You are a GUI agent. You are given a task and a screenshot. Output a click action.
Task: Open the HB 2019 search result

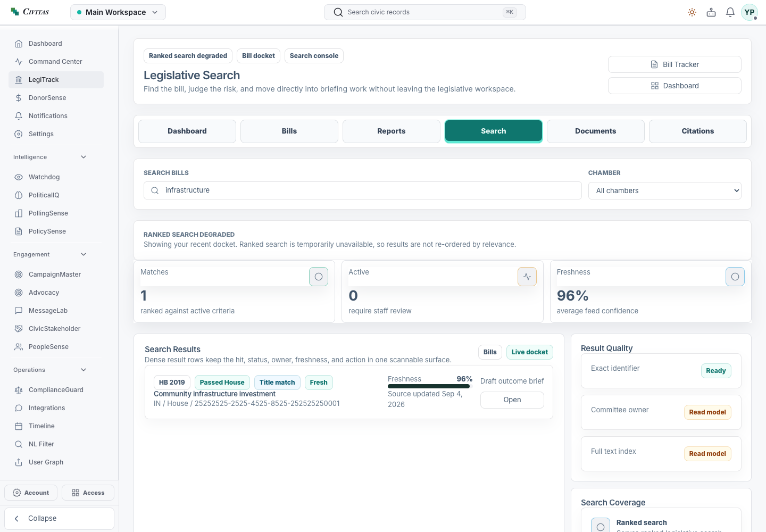[512, 400]
